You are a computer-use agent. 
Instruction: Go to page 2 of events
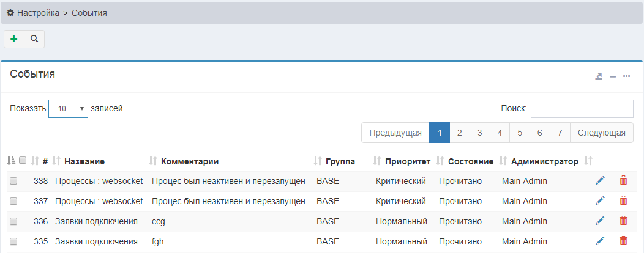[460, 133]
